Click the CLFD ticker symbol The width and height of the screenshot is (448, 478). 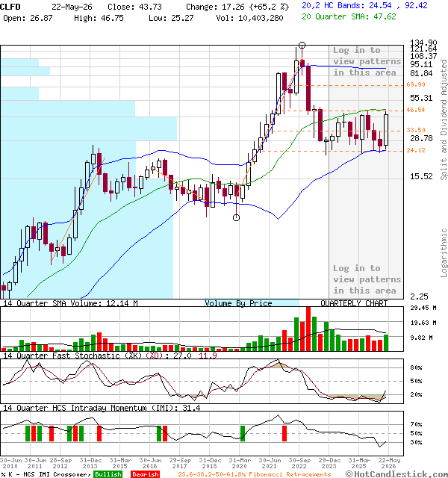(x=10, y=7)
